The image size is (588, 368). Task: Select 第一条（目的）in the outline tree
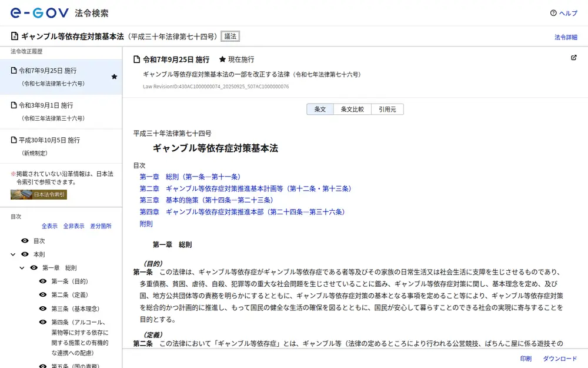[70, 281]
